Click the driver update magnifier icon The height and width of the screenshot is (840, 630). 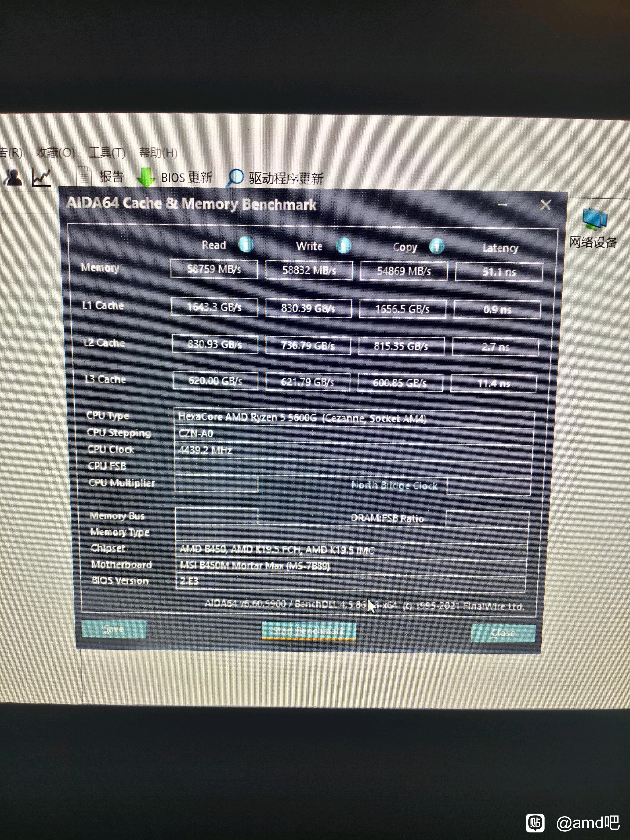coord(234,178)
